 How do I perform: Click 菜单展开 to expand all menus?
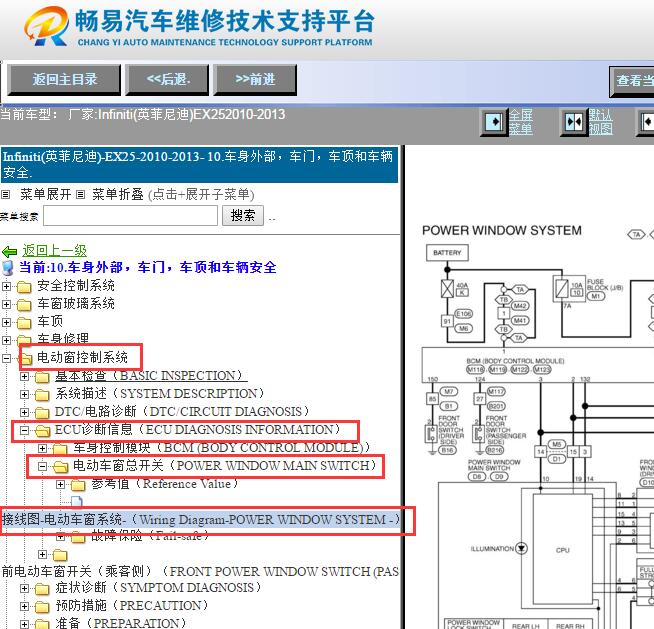pyautogui.click(x=45, y=194)
